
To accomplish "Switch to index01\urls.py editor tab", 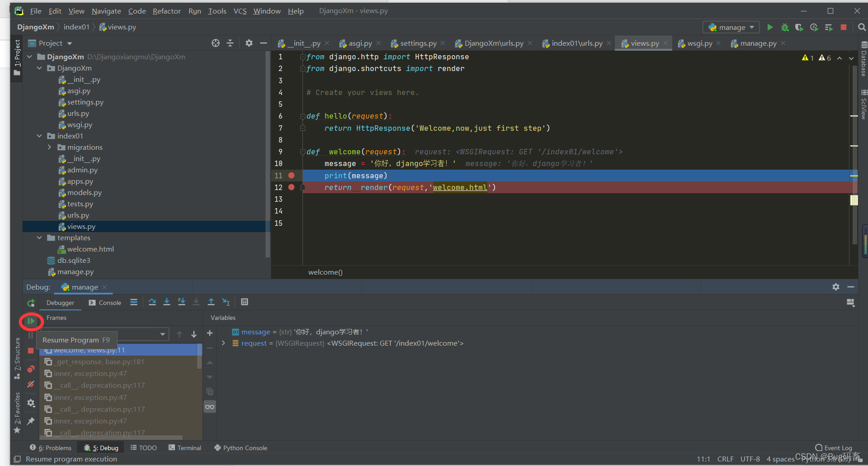I will [576, 43].
